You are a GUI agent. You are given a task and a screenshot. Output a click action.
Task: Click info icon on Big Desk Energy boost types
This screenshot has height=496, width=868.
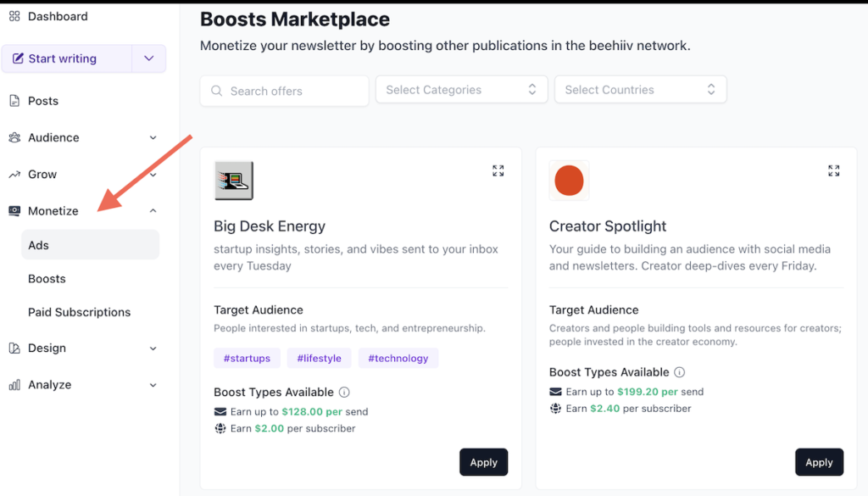coord(344,393)
